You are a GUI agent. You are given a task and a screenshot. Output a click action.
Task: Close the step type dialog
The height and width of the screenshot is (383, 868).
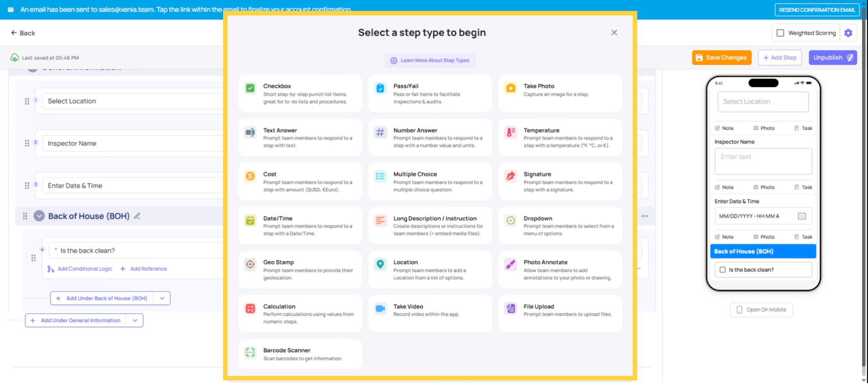click(x=614, y=33)
